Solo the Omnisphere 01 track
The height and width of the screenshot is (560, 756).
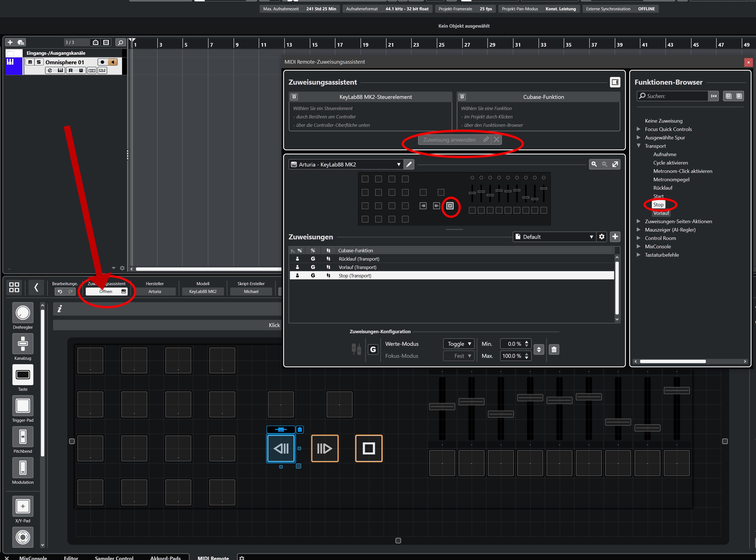pyautogui.click(x=39, y=62)
